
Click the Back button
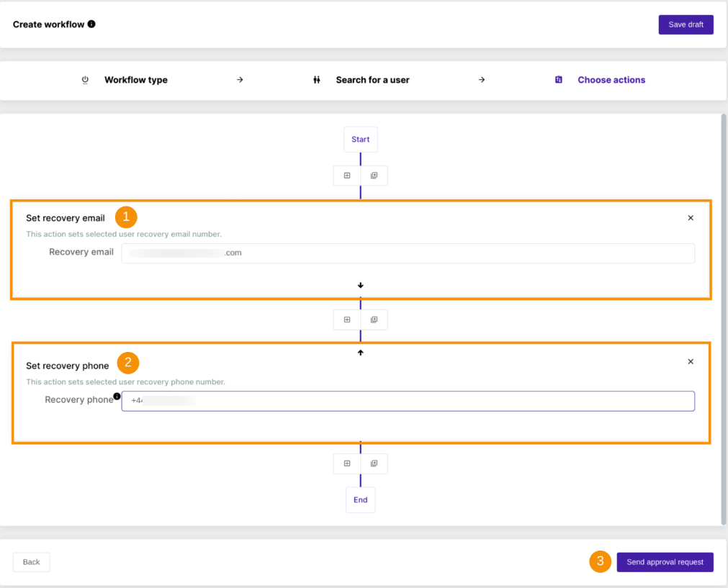[31, 562]
